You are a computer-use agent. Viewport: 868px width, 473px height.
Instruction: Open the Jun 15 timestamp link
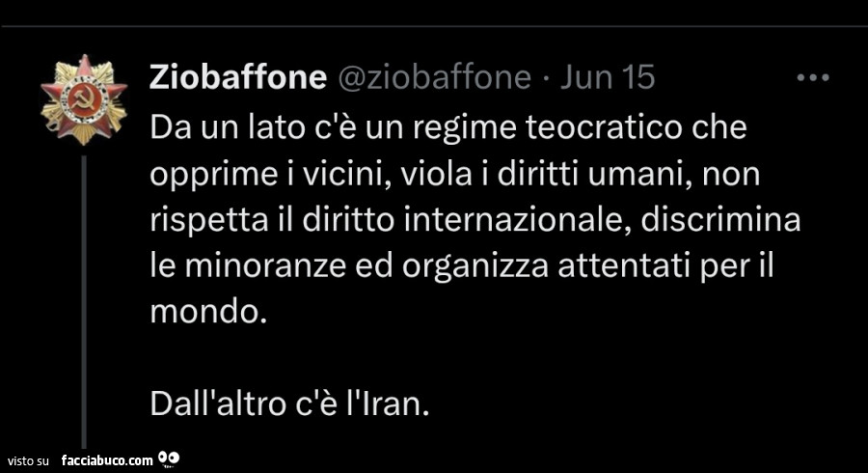point(608,77)
